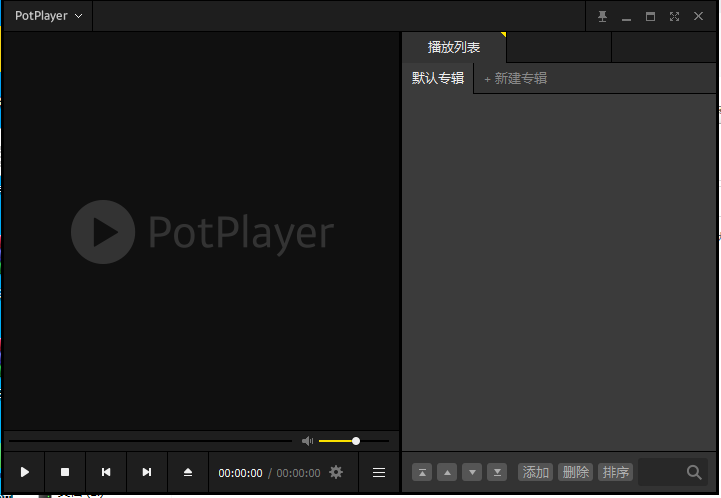
Task: Toggle playlist panel with hamburger icon
Action: [x=379, y=472]
